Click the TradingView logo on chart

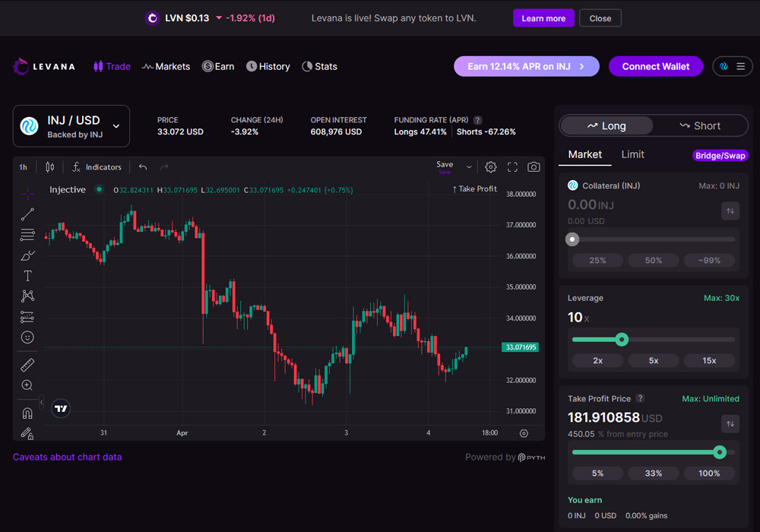click(61, 408)
